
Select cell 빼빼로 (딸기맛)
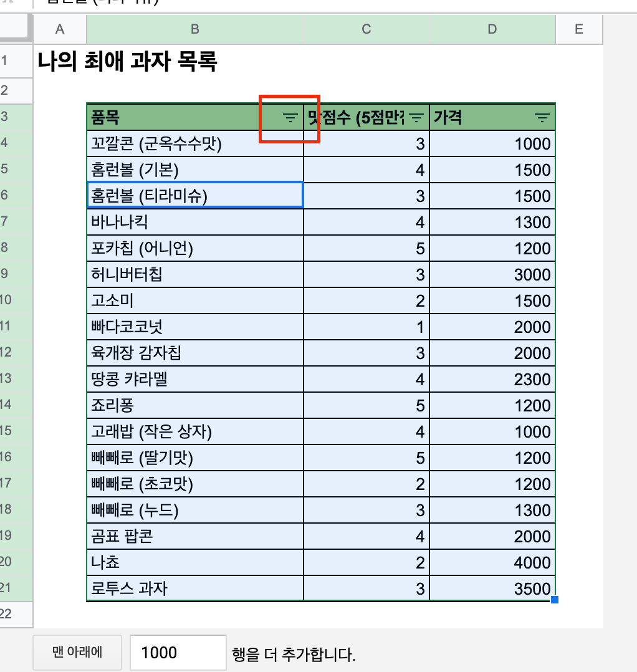(x=195, y=458)
